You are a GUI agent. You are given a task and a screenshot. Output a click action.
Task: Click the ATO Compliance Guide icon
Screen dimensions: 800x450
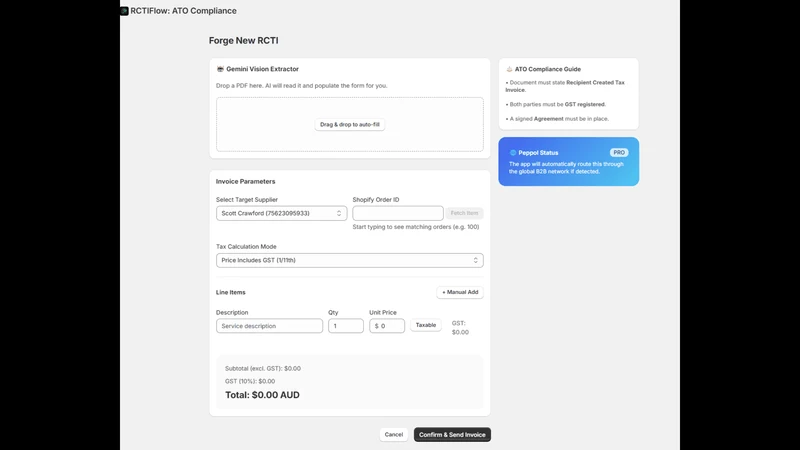point(509,69)
